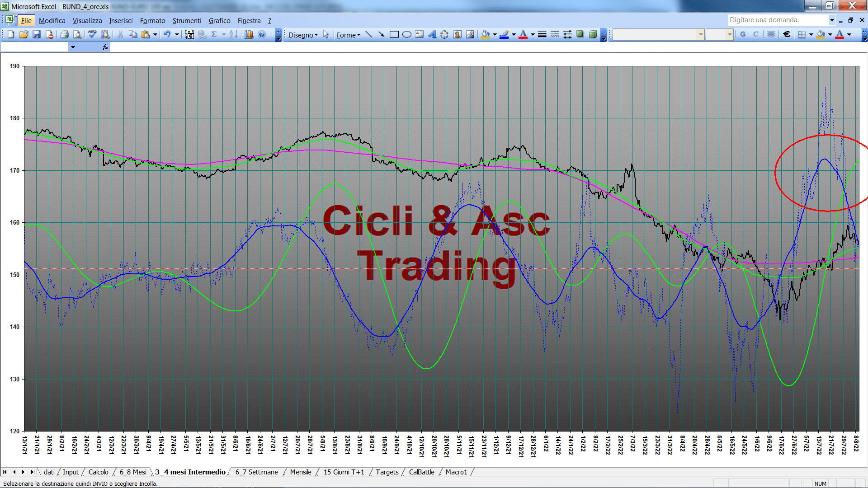
Task: Expand the Borders dropdown arrow
Action: coord(811,34)
